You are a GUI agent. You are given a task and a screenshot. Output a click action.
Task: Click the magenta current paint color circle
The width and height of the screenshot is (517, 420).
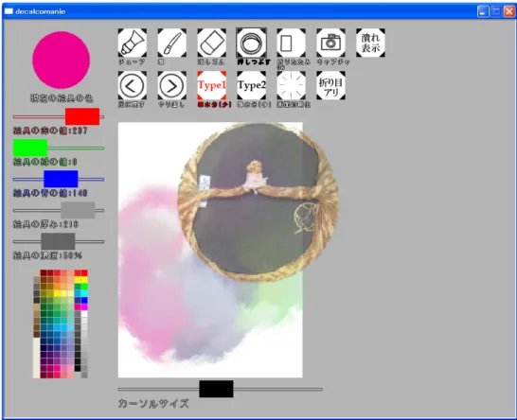tap(61, 60)
